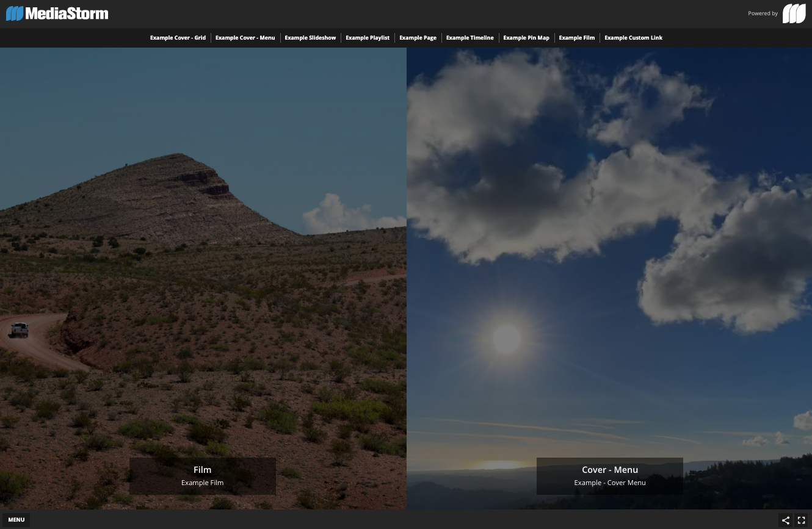Enter fullscreen mode via the expand icon
The width and height of the screenshot is (812, 529).
click(801, 520)
